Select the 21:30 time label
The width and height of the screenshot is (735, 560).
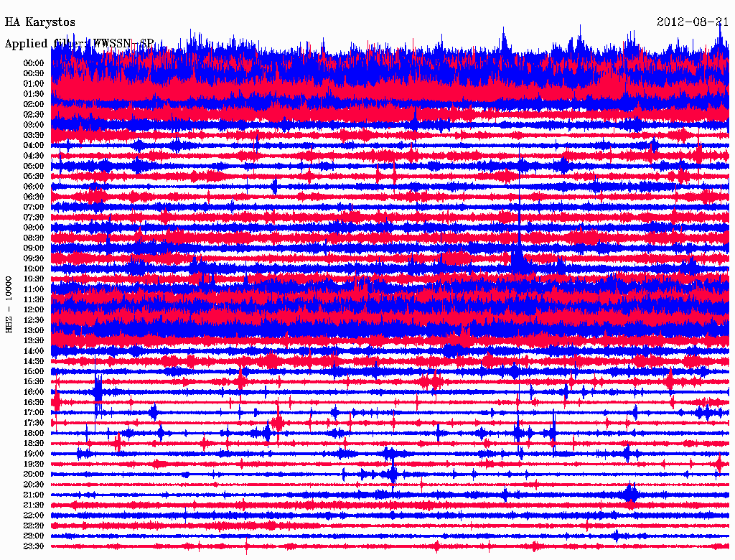click(33, 505)
